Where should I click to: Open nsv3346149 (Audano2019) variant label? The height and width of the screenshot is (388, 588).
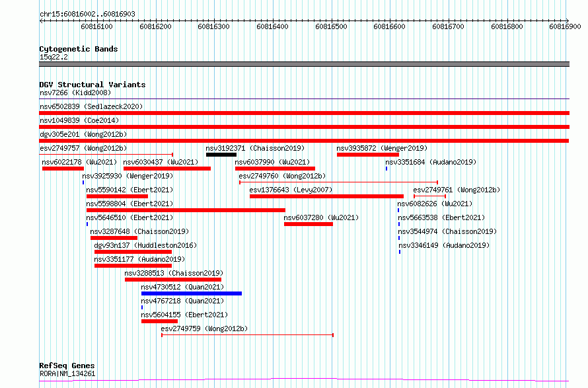(x=444, y=245)
